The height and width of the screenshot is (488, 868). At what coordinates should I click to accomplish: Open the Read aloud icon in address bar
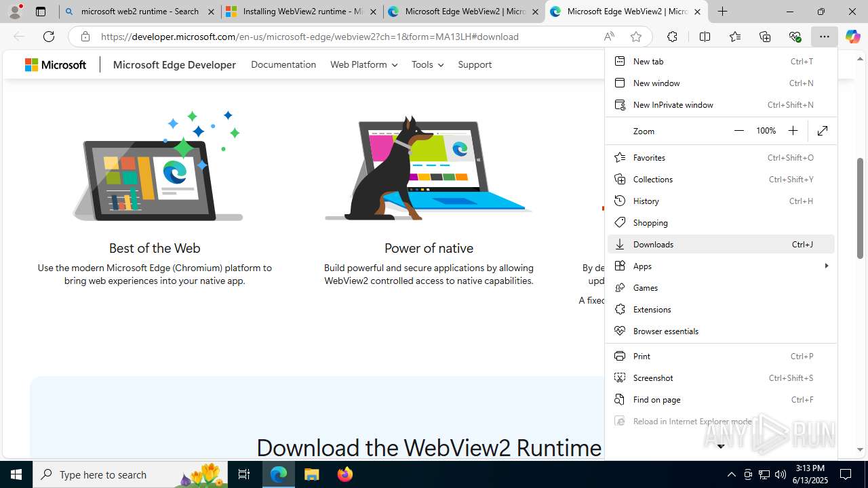click(x=609, y=37)
